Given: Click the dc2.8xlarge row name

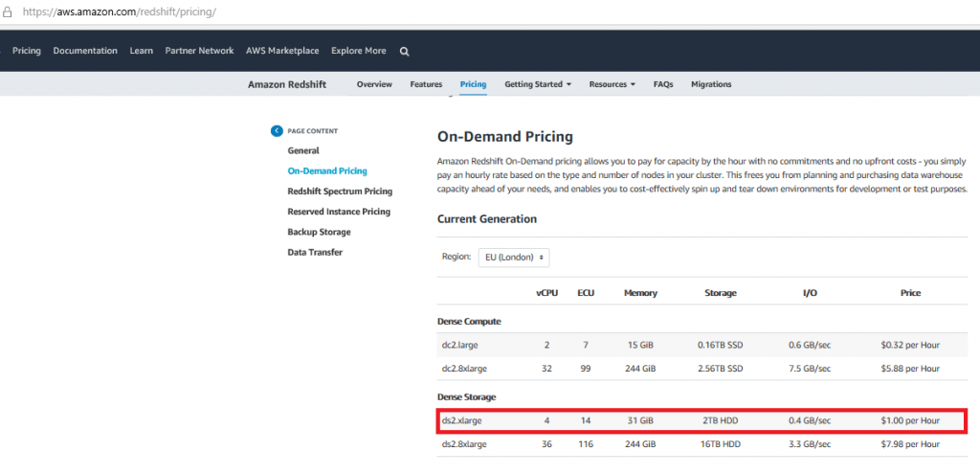Looking at the screenshot, I should [x=464, y=369].
